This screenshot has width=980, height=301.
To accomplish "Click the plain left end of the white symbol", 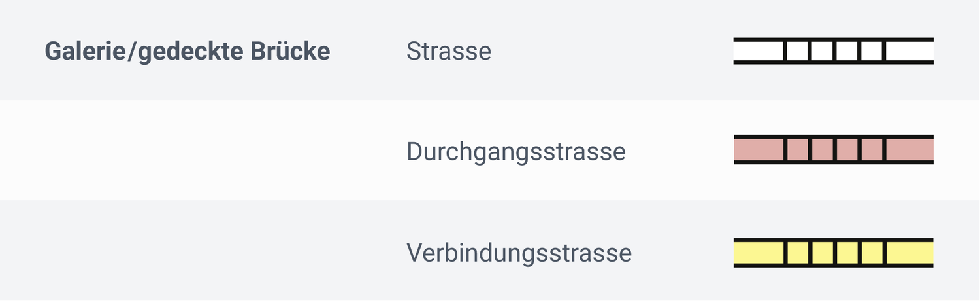I will point(759,51).
